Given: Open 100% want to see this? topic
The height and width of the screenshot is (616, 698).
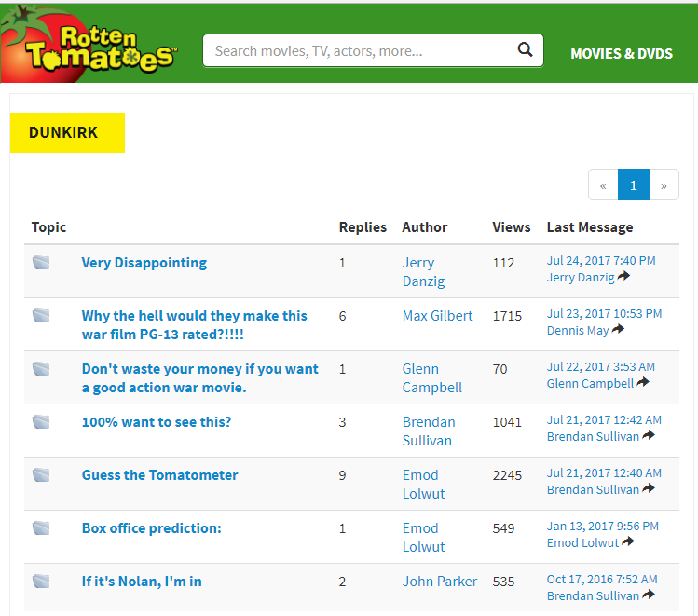Looking at the screenshot, I should tap(157, 422).
